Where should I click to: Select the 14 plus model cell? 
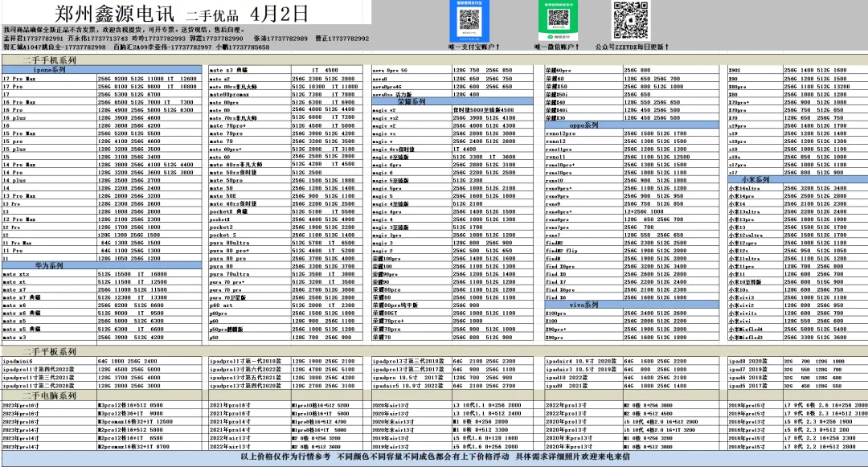point(49,180)
